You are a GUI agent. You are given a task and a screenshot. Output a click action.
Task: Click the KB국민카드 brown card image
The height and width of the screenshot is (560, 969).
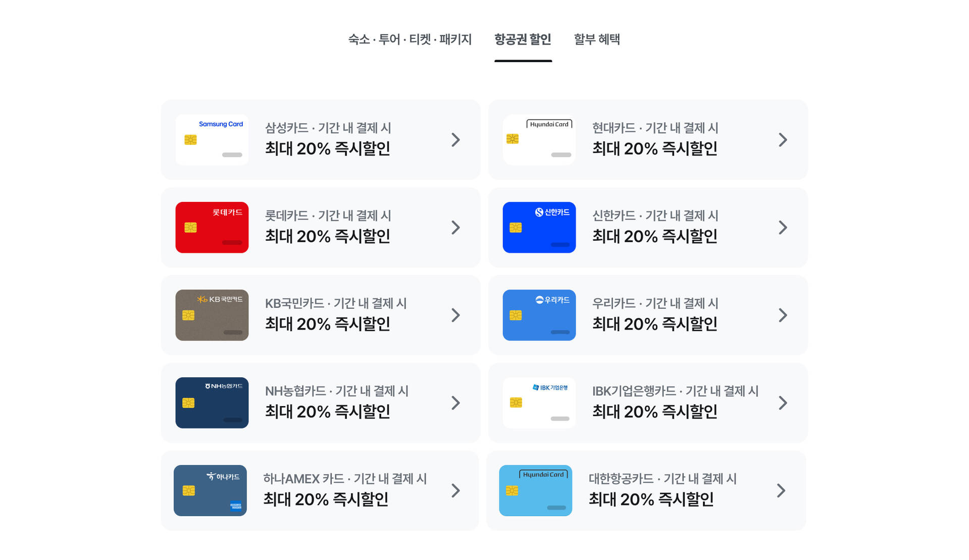tap(212, 315)
